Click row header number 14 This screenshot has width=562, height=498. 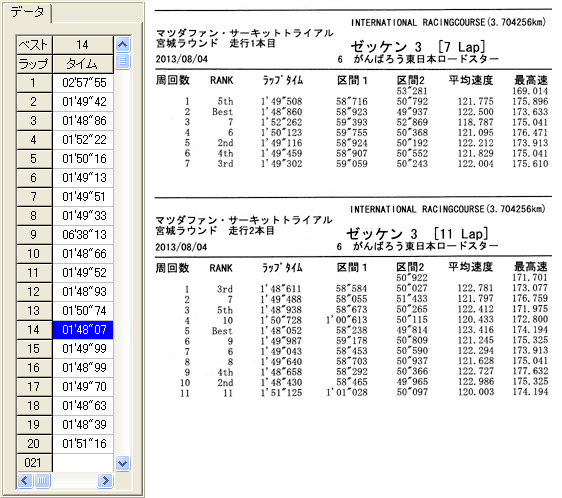34,330
